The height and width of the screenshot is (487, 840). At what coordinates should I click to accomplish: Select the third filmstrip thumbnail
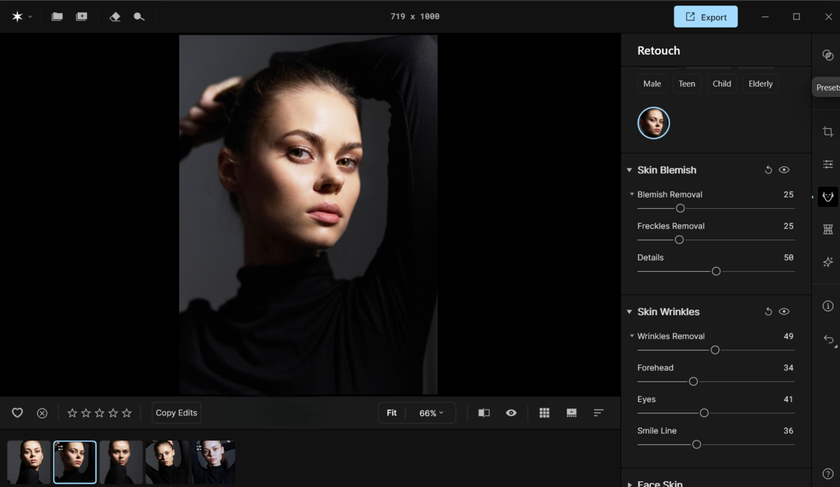121,462
